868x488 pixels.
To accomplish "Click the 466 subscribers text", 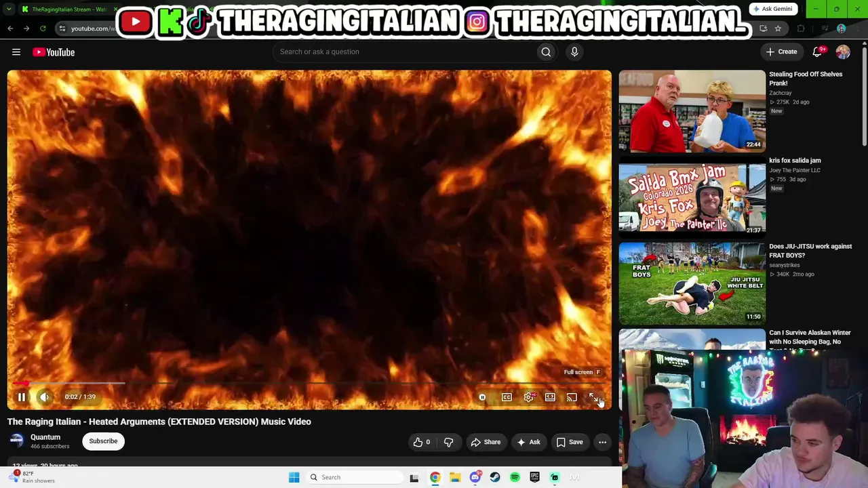I will click(50, 447).
